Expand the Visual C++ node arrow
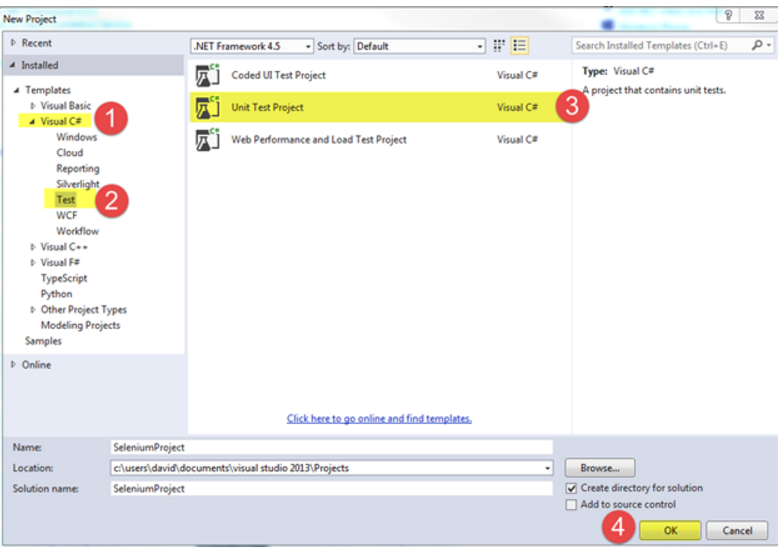The height and width of the screenshot is (547, 782). 33,247
